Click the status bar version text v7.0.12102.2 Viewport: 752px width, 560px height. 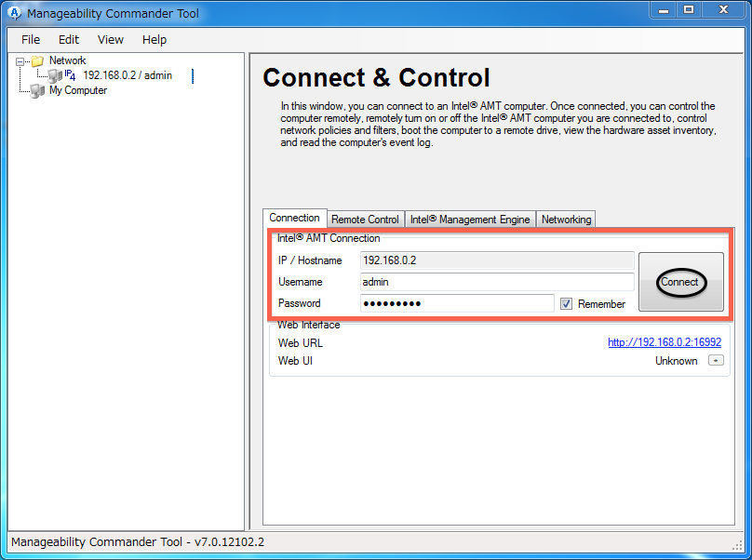coord(229,541)
